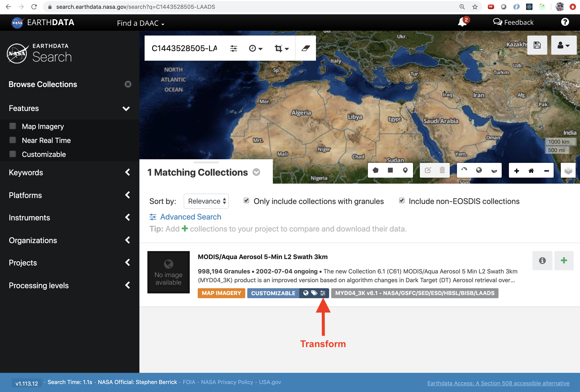This screenshot has width=580, height=392.
Task: Click the EARTHDATA NASA logo in header
Action: pyautogui.click(x=43, y=22)
